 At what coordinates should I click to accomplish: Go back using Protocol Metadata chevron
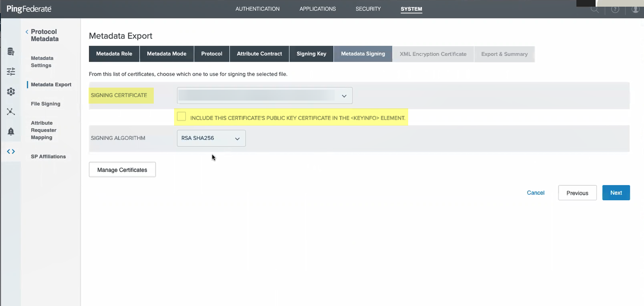[27, 32]
